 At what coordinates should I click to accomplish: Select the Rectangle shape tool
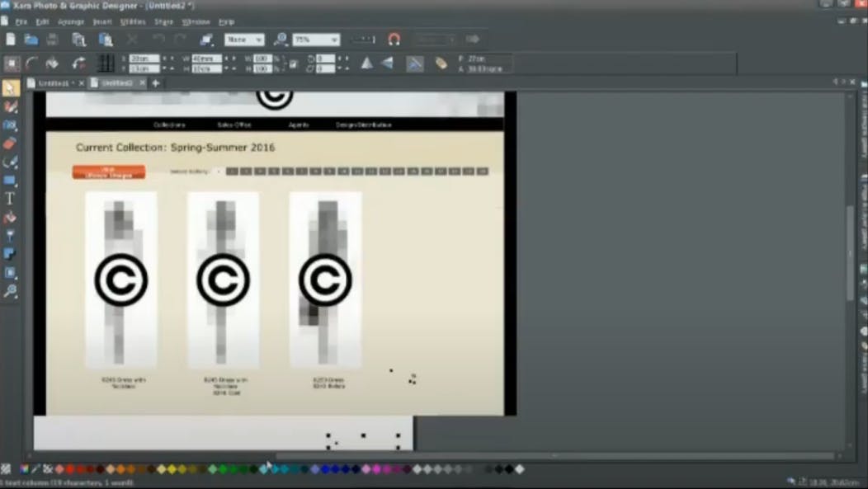tap(10, 181)
